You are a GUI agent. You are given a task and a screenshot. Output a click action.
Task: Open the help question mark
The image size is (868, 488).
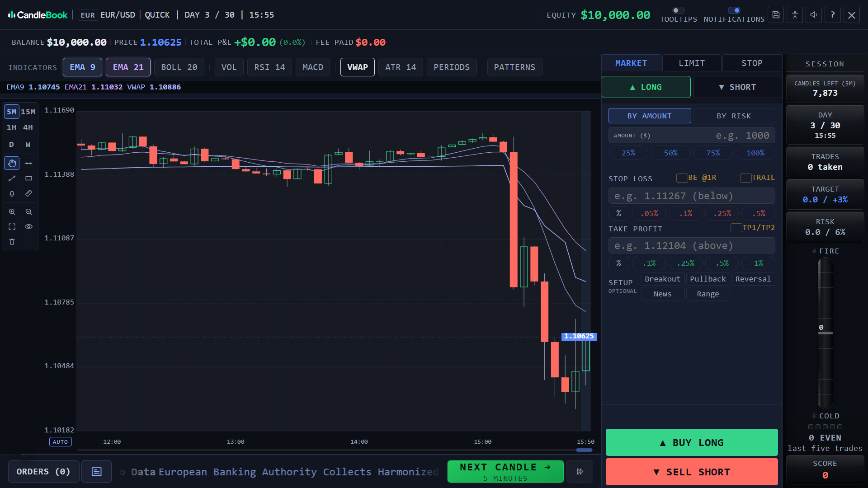coord(833,15)
